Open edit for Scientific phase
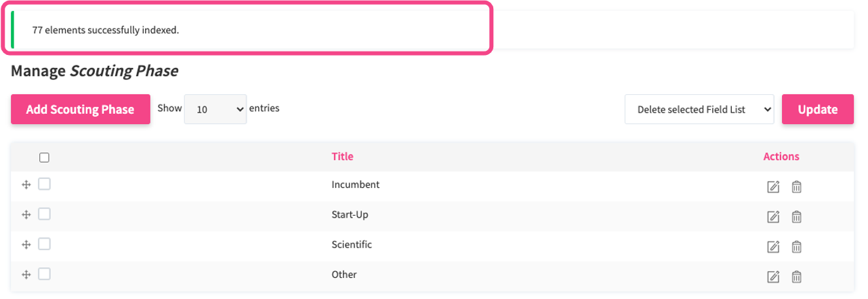Image resolution: width=868 pixels, height=299 pixels. click(773, 247)
